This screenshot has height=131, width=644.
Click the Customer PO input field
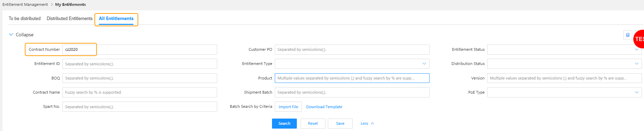tap(352, 49)
